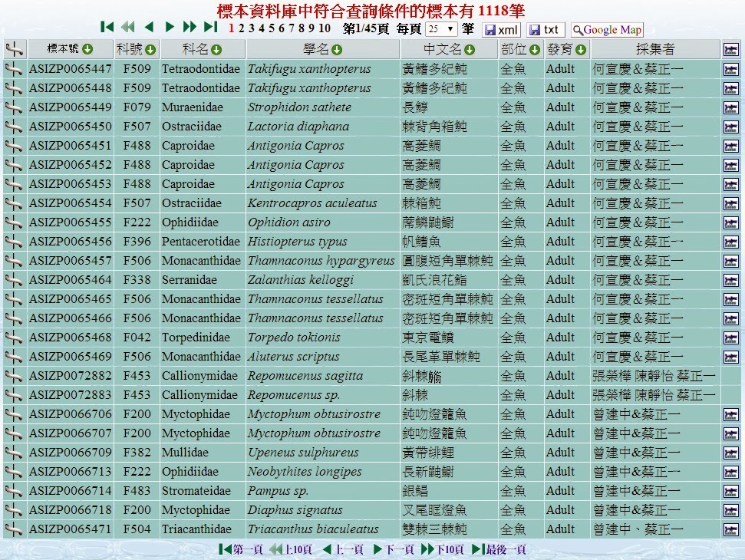
Task: Sort by 學名 column green arrow
Action: point(337,50)
